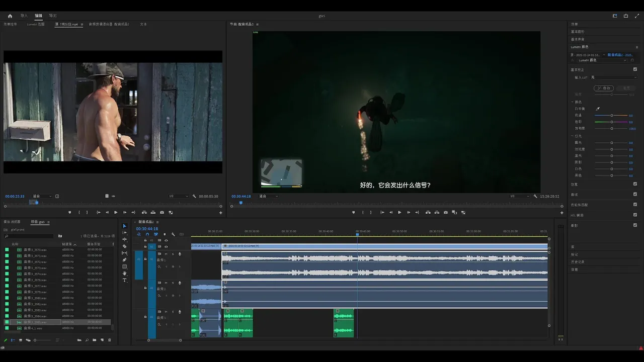Select the Razor tool
Screen dimensions: 644x362
click(125, 246)
